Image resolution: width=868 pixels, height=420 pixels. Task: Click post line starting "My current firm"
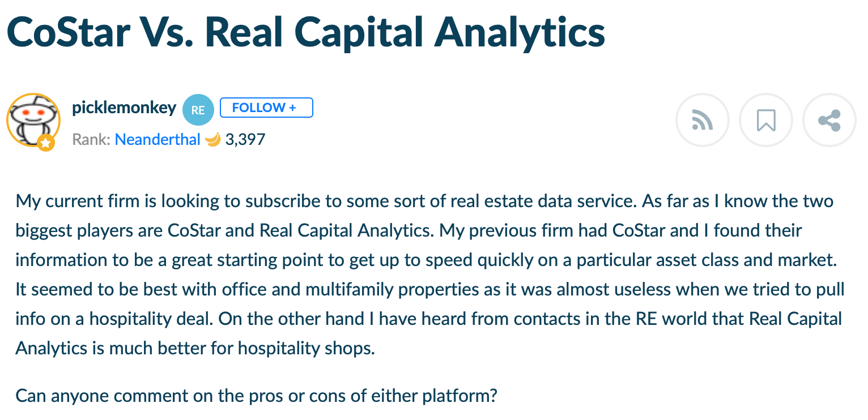click(x=424, y=201)
